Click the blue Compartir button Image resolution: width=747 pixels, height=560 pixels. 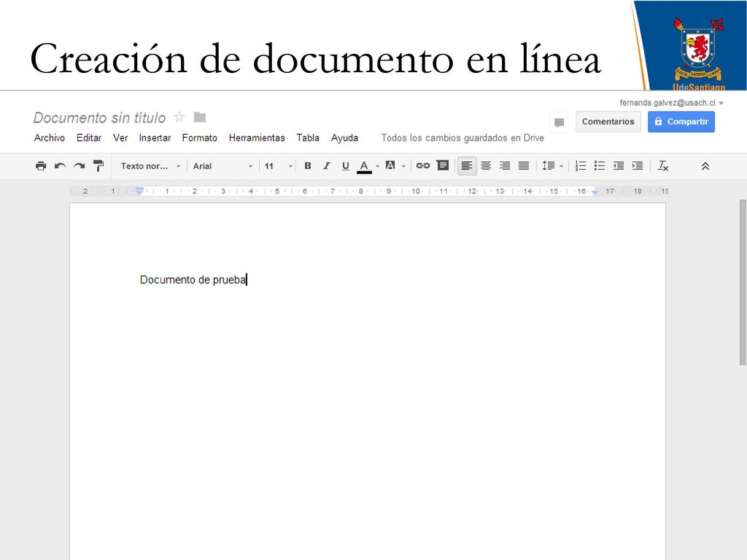pyautogui.click(x=681, y=122)
